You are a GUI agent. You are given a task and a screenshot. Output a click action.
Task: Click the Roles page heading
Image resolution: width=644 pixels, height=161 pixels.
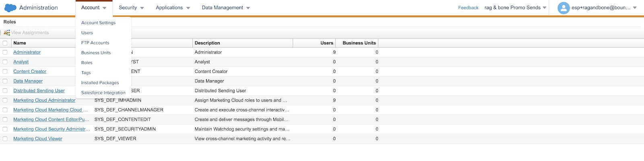(10, 22)
